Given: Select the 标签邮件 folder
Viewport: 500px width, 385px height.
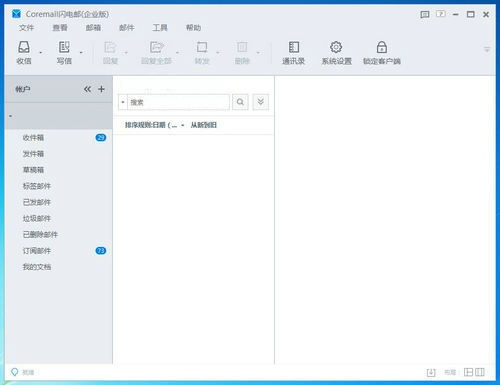Looking at the screenshot, I should click(x=59, y=186).
